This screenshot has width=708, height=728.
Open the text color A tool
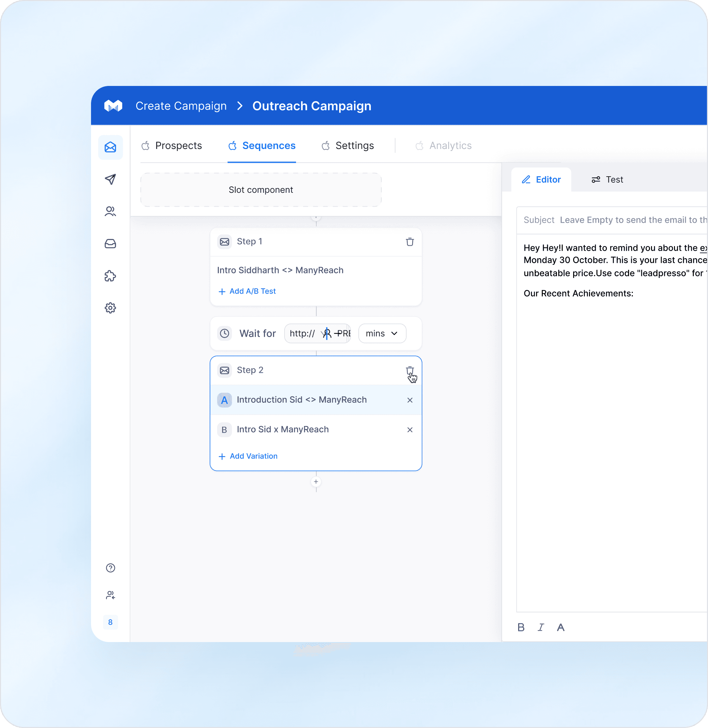560,628
